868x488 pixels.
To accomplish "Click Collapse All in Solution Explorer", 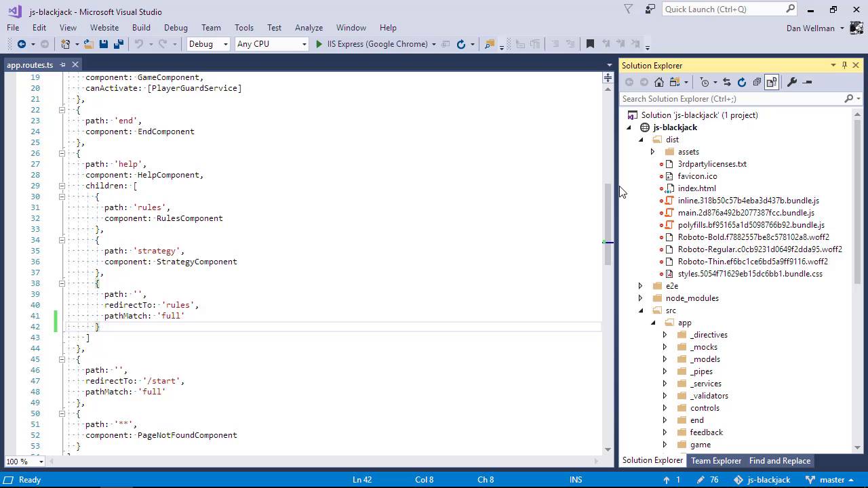I will 757,82.
